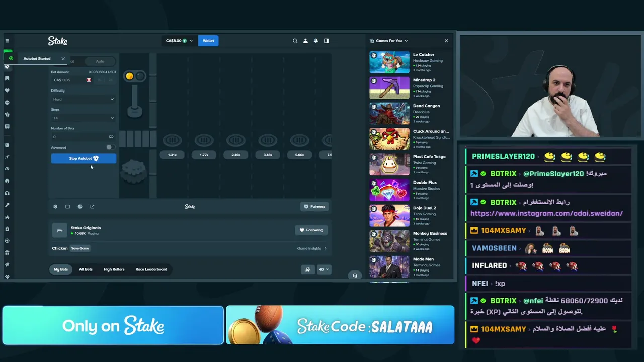This screenshot has height=362, width=644.
Task: Open live support headset icon
Action: click(x=355, y=276)
